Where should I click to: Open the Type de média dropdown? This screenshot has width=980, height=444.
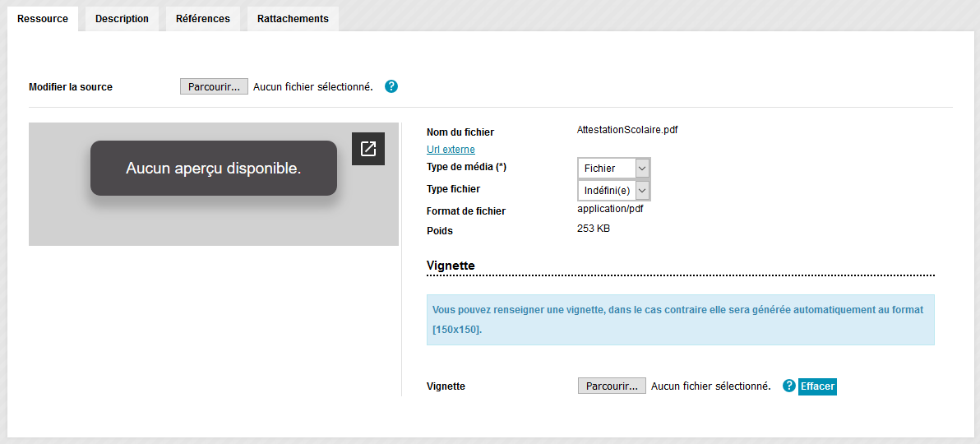[614, 169]
